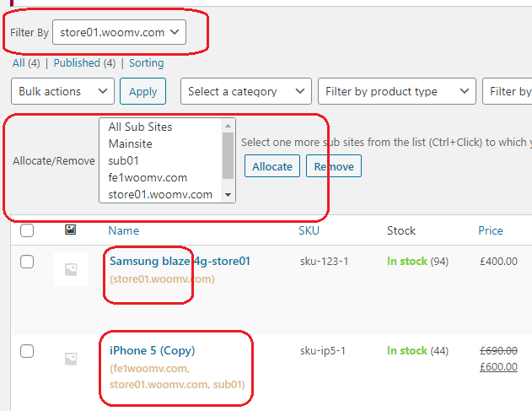532x411 pixels.
Task: Click the image column header icon
Action: [x=70, y=230]
